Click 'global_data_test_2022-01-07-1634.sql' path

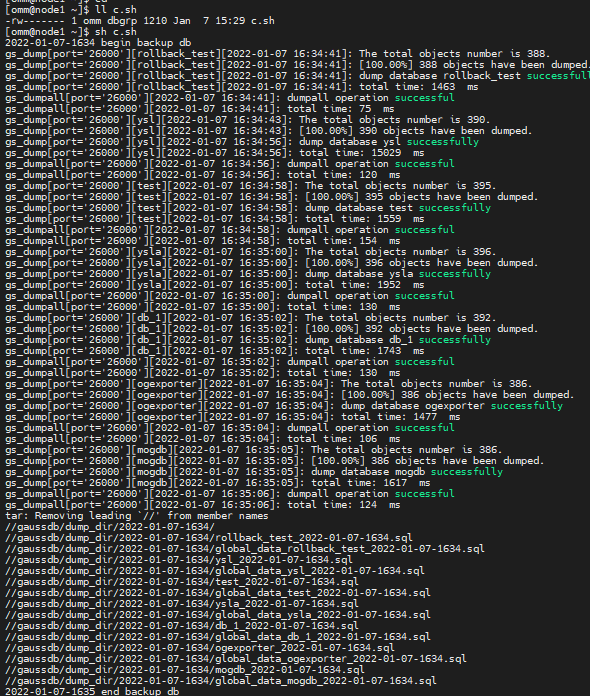(x=218, y=593)
